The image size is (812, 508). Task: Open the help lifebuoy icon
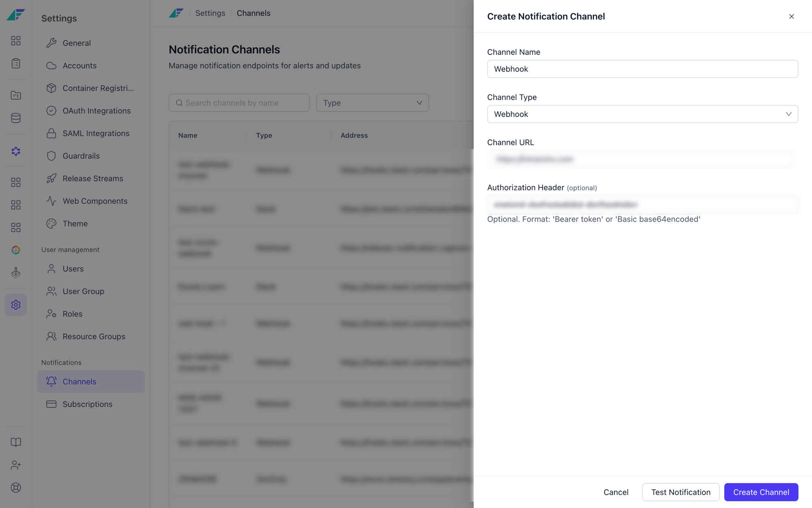click(16, 488)
